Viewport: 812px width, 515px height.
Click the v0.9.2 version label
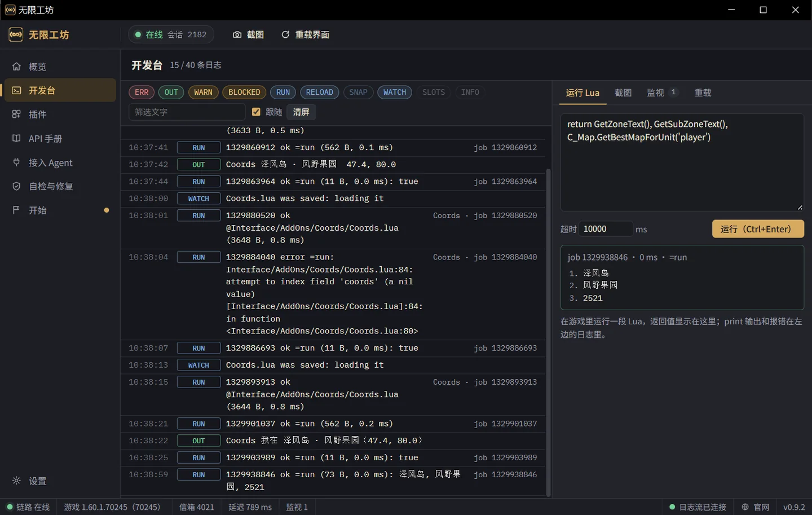click(794, 507)
